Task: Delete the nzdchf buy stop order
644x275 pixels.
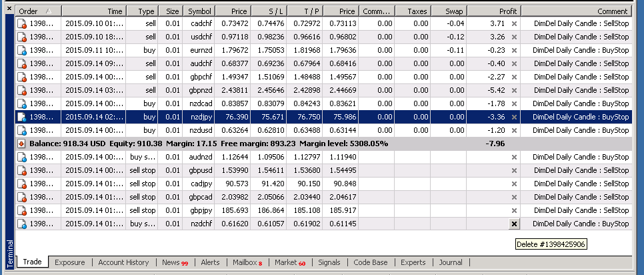Action: tap(514, 224)
